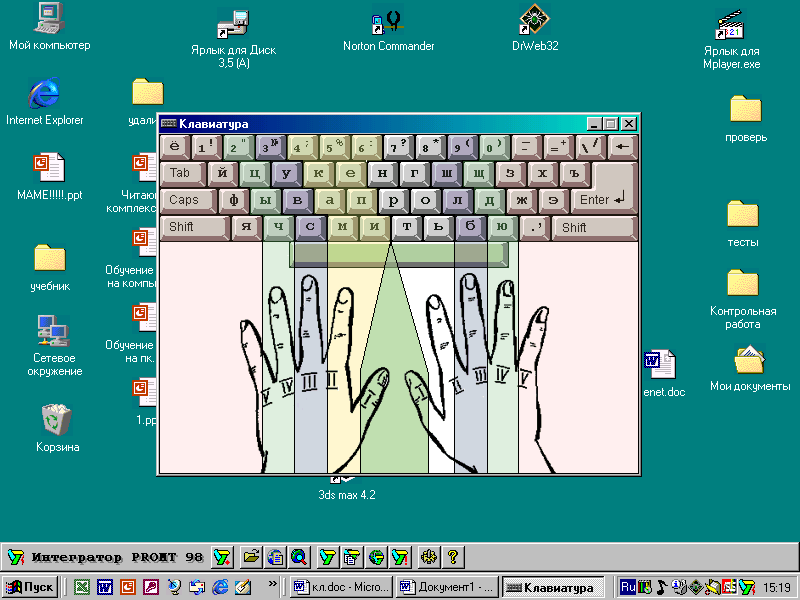
Task: Click the backspace arrow key
Action: [622, 147]
